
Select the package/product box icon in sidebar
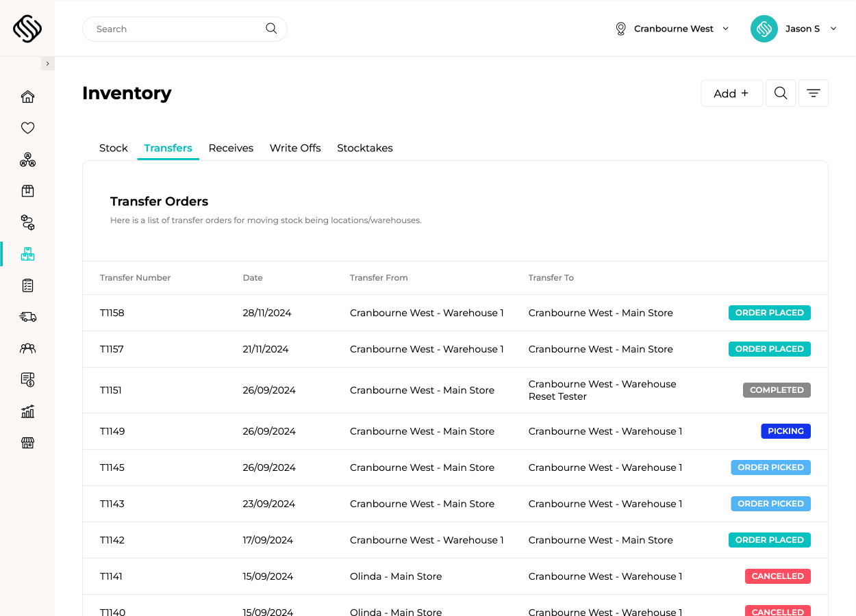pos(27,191)
